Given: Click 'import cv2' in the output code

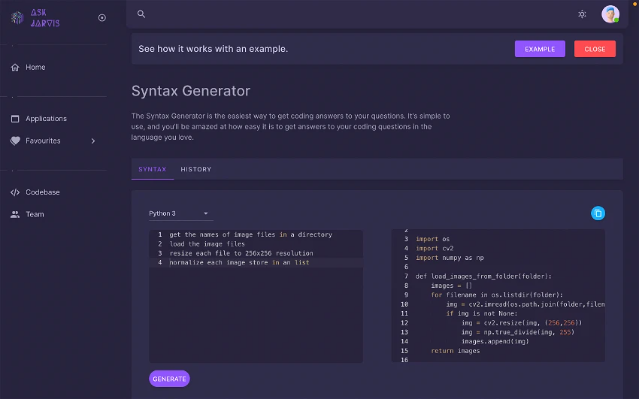Looking at the screenshot, I should tap(434, 248).
